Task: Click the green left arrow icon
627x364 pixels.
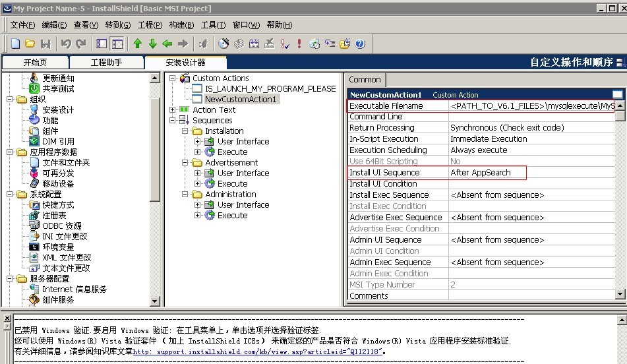Action: 167,44
